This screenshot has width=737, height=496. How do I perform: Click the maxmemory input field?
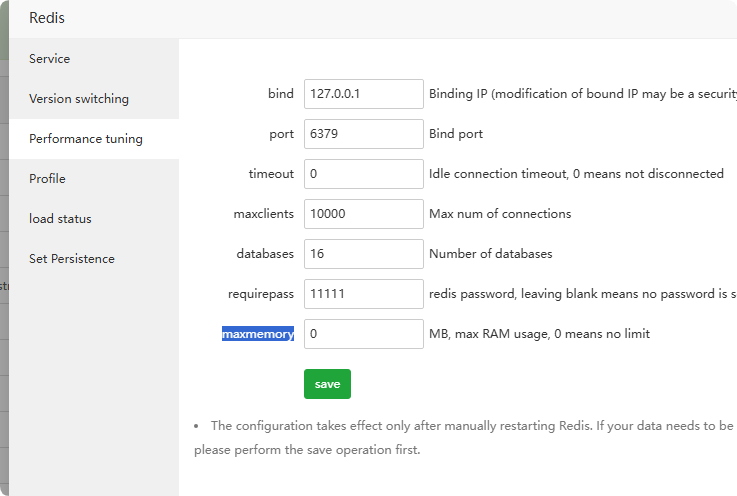(x=364, y=334)
